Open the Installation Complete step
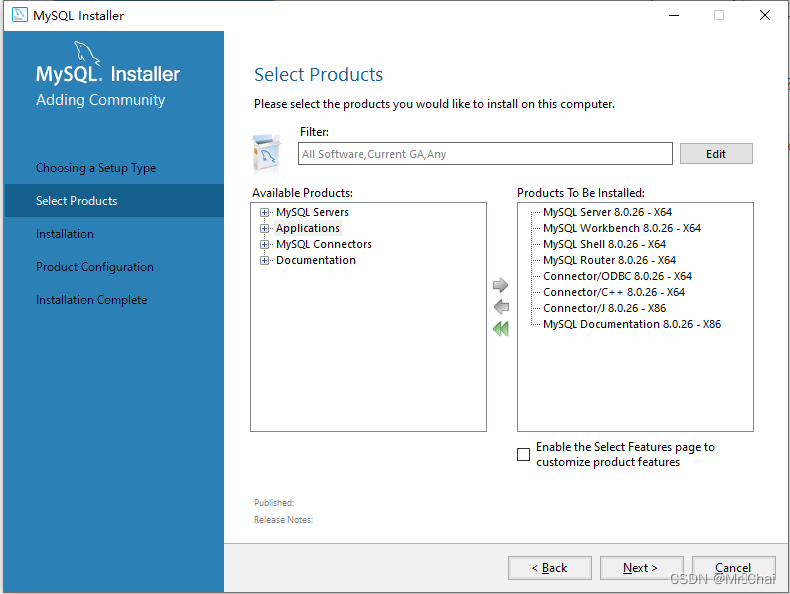The image size is (790, 594). coord(91,300)
